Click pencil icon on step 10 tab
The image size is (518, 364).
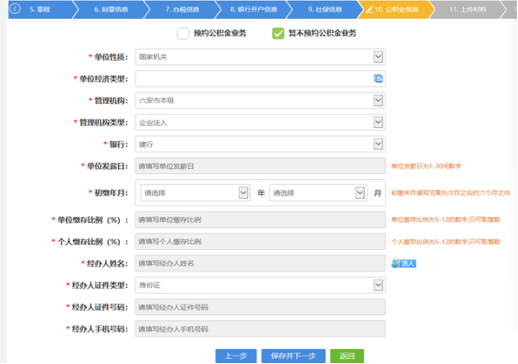369,9
